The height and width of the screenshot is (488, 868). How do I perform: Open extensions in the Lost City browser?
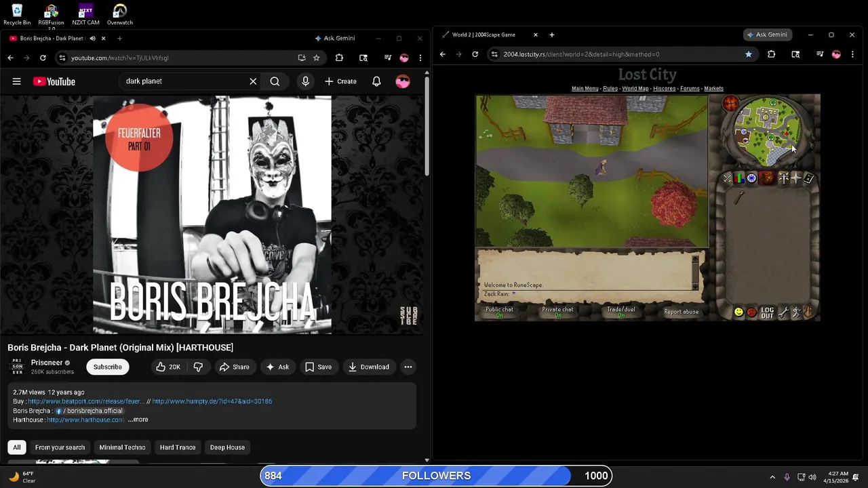[x=771, y=54]
